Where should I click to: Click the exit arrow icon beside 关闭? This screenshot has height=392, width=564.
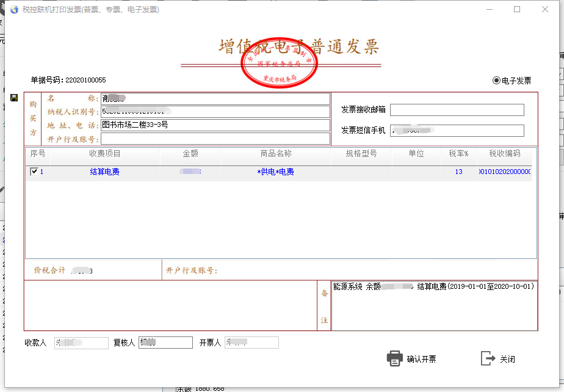[x=488, y=358]
